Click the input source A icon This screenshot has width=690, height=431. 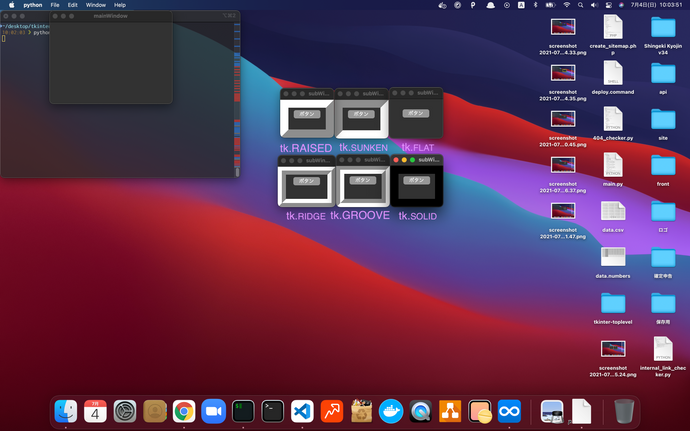coord(521,5)
